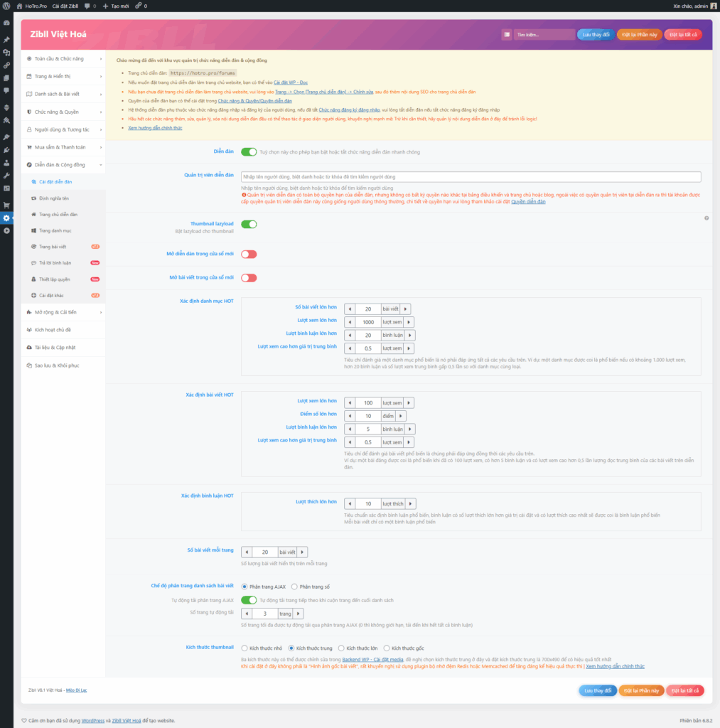Open Backend WP - Cài đặt media link
The height and width of the screenshot is (728, 720).
click(372, 659)
